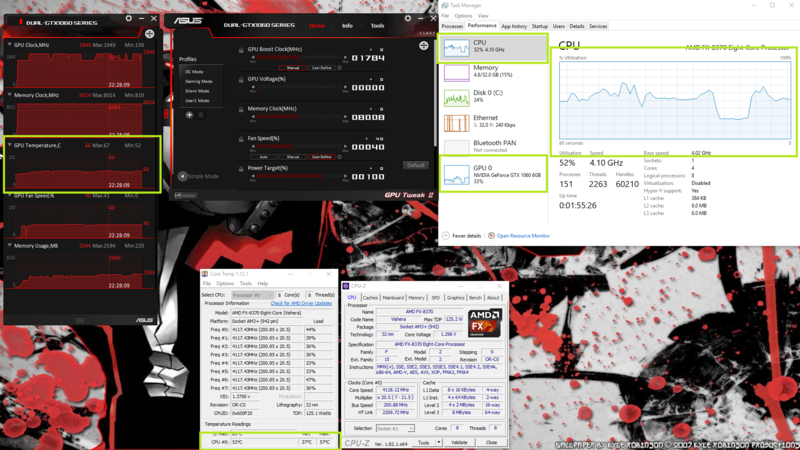This screenshot has width=800, height=450.
Task: Click the Fan Speed slider bar
Action: (x=299, y=147)
